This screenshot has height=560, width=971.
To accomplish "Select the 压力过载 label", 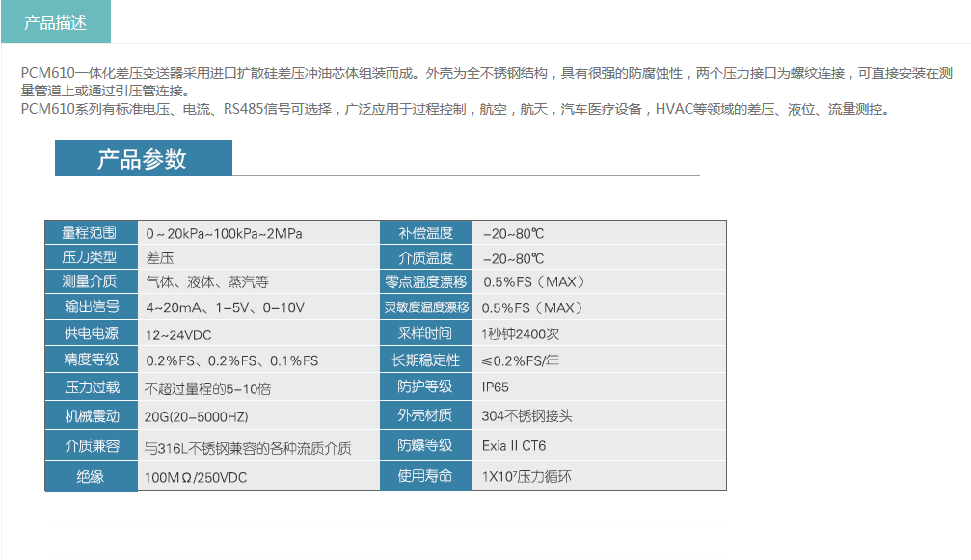I will click(x=91, y=387).
